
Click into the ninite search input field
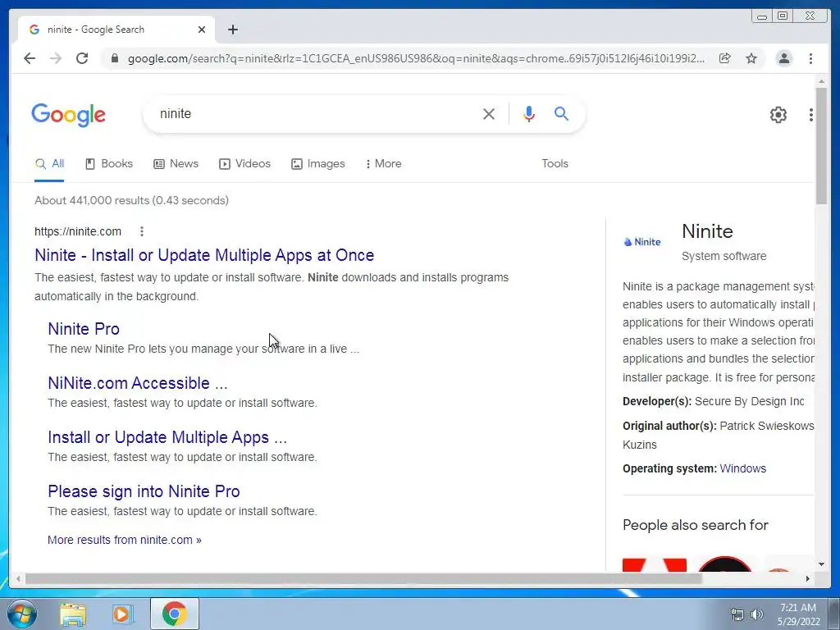[316, 113]
